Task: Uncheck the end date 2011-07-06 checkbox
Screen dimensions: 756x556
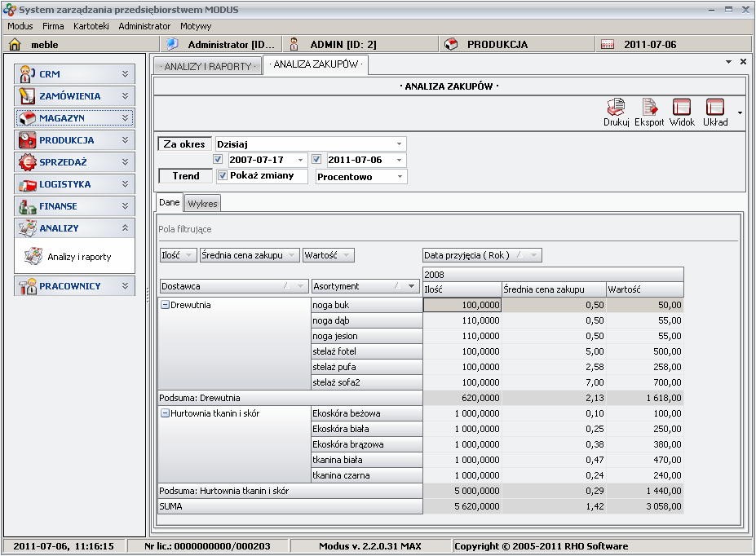Action: pyautogui.click(x=316, y=160)
